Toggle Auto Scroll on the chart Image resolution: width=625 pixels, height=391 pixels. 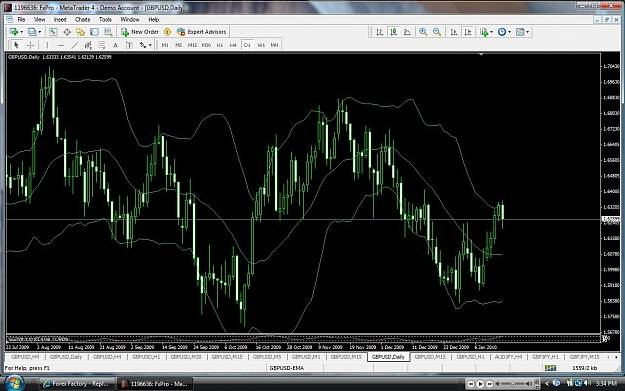[x=454, y=32]
